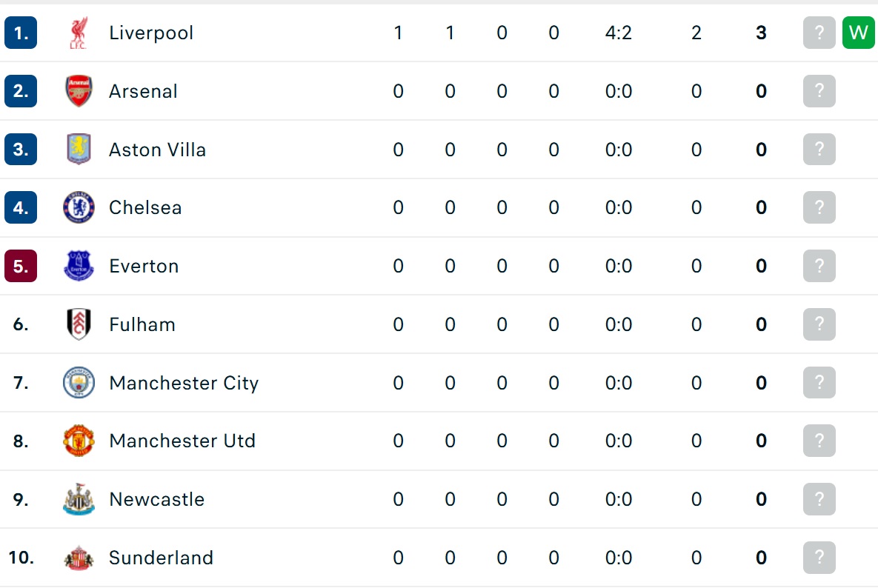Image resolution: width=878 pixels, height=588 pixels.
Task: Click the Sunderland club crest
Action: click(x=79, y=558)
